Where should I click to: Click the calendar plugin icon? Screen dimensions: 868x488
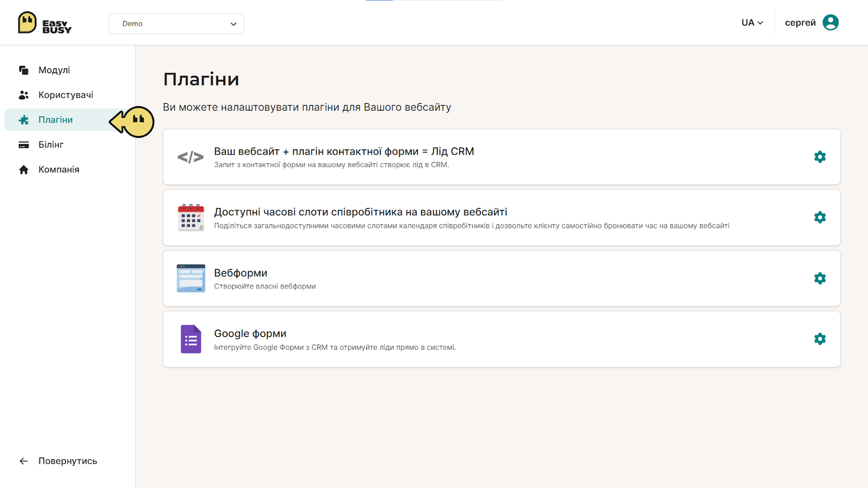click(x=191, y=217)
